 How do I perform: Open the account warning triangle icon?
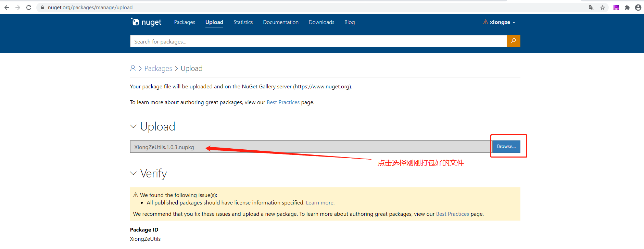485,22
